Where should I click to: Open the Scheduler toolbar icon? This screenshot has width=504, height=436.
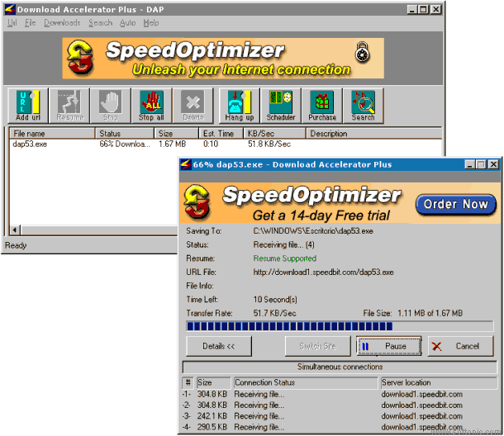click(281, 106)
